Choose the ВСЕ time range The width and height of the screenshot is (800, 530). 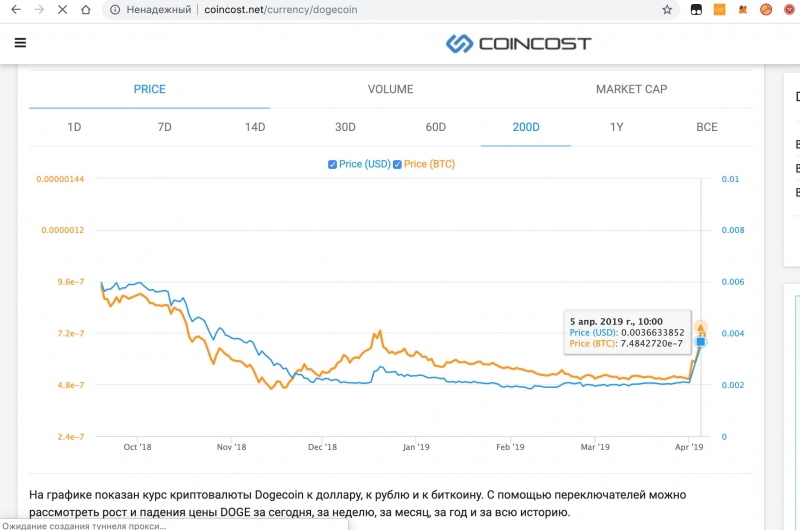point(707,127)
